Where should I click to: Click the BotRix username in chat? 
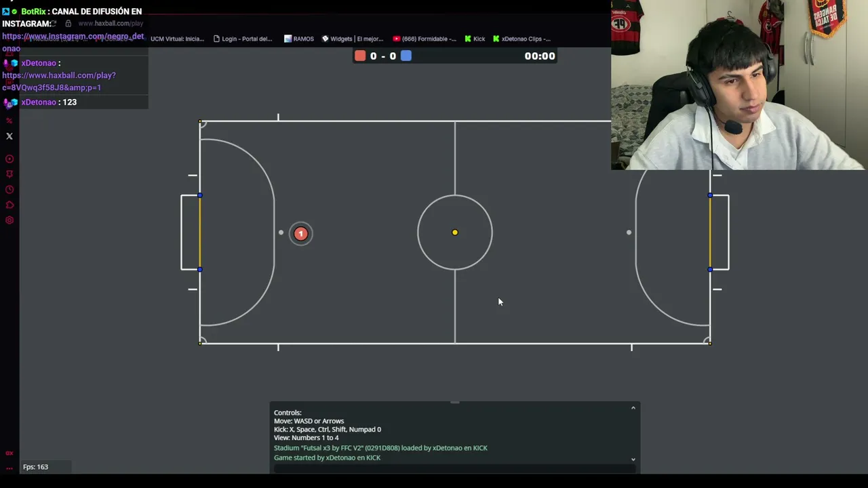point(33,12)
